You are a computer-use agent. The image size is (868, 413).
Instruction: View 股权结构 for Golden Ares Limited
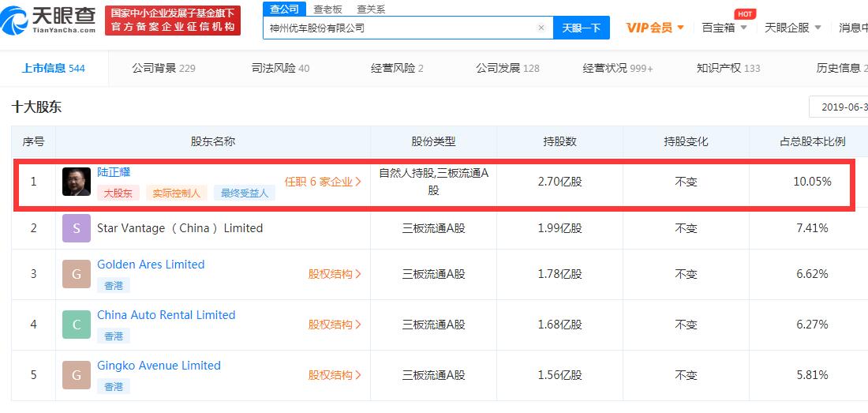(335, 274)
